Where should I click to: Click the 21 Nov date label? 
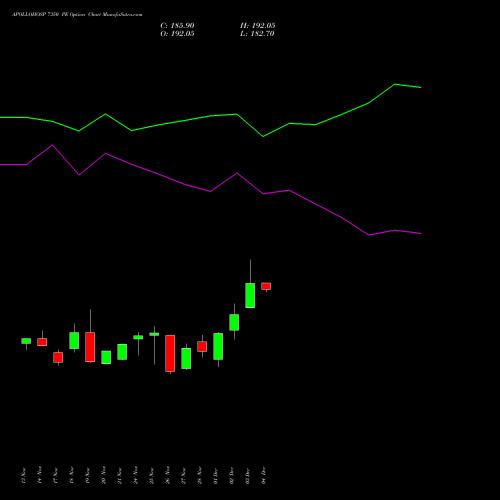point(120,475)
